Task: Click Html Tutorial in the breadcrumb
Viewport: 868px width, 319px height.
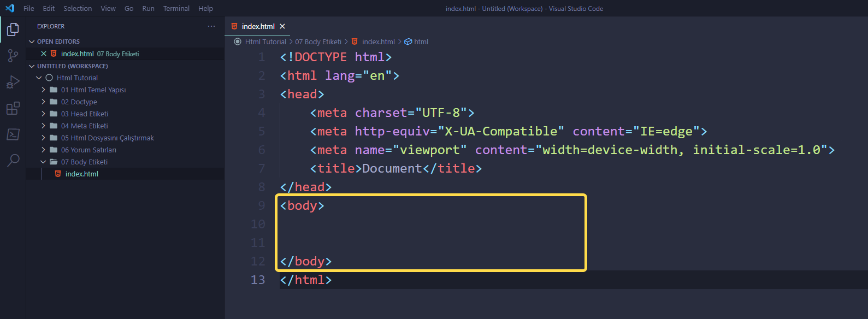Action: 265,42
